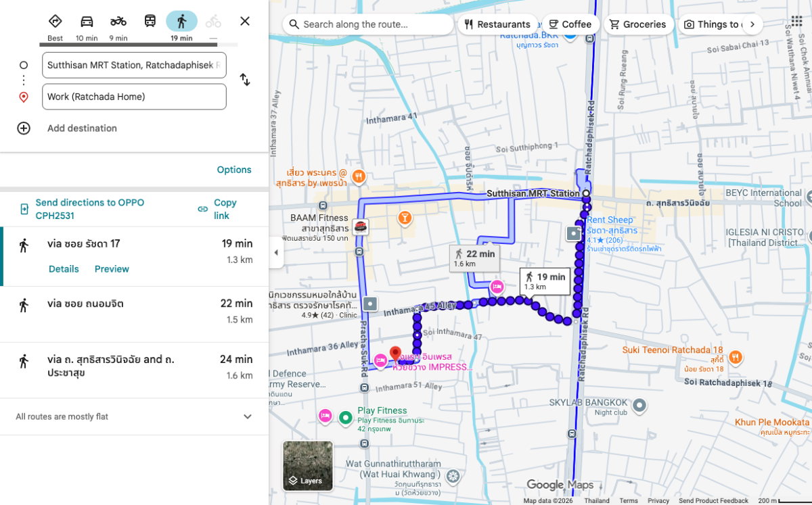Close the directions panel

(245, 21)
